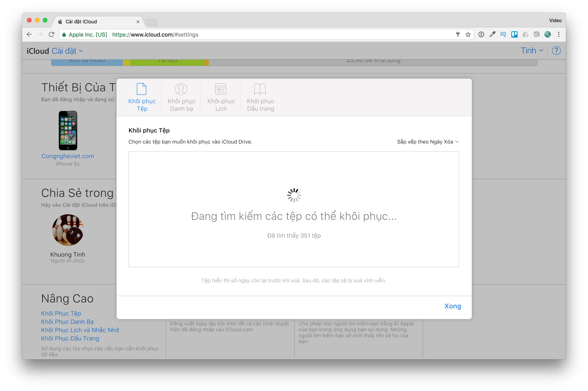
Task: Open Khôi Phục Lịch và Nhắc Nhở link
Action: [80, 330]
